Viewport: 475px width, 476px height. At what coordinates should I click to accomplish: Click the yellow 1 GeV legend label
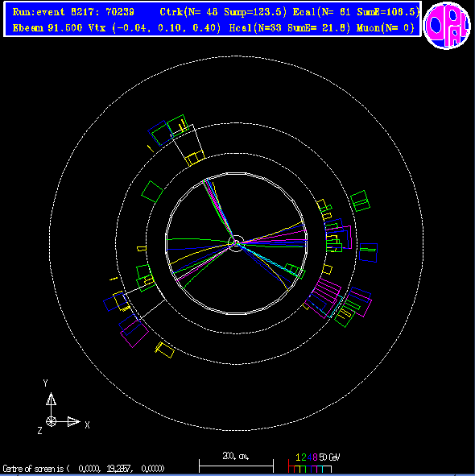tap(298, 457)
